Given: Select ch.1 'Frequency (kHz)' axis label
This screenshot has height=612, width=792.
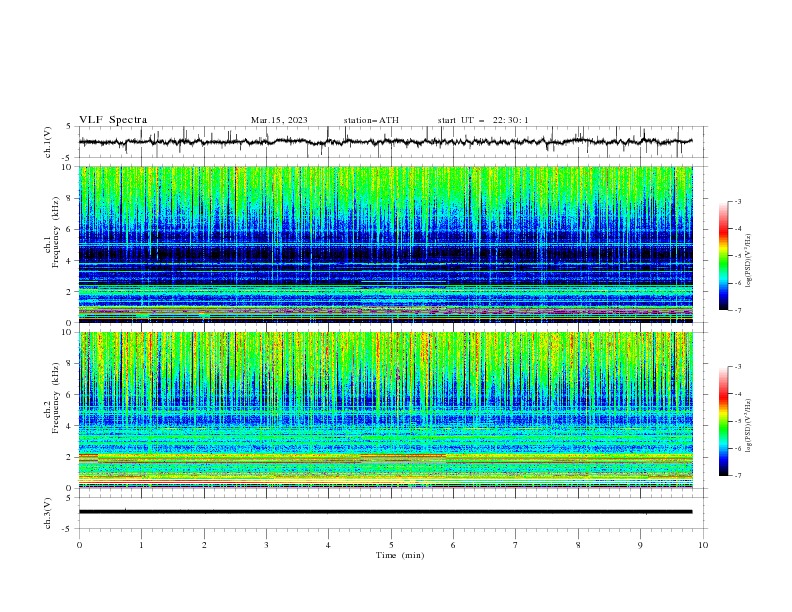Looking at the screenshot, I should pyautogui.click(x=55, y=232).
